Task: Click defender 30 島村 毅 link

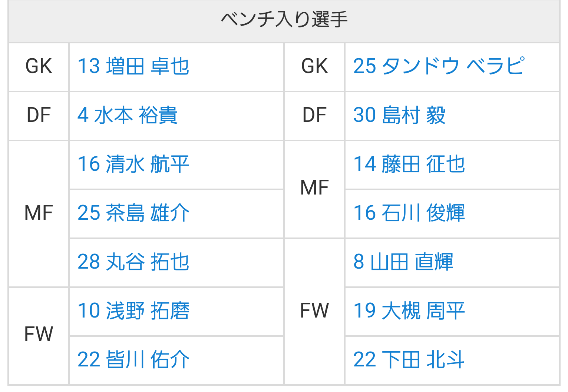Action: pyautogui.click(x=399, y=115)
